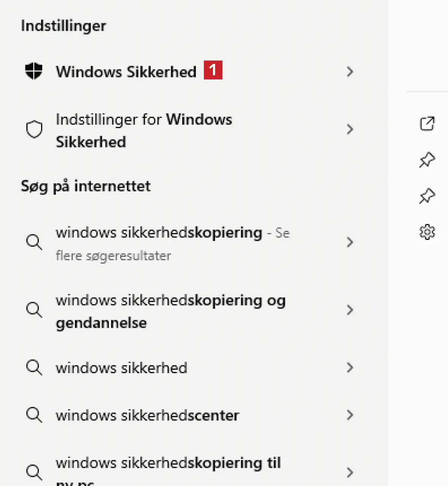Click the black Windows Sikkerhed shield icon
The image size is (448, 486).
34,71
